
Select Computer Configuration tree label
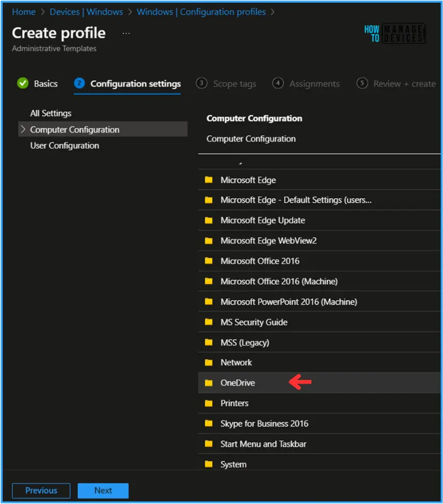(75, 129)
